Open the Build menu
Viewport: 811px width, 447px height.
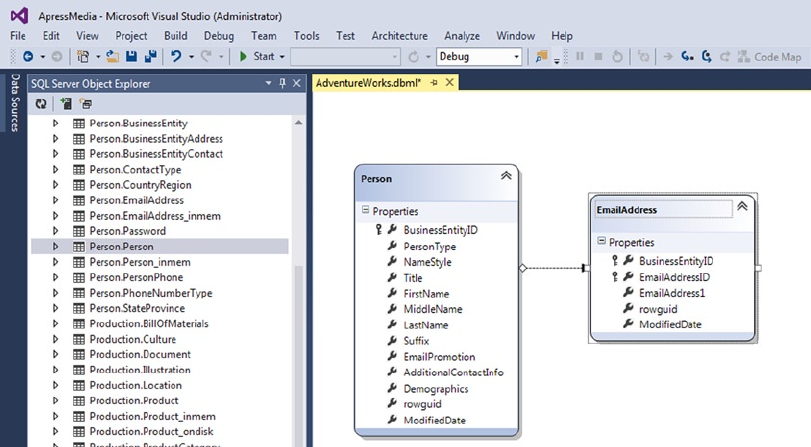pos(176,36)
